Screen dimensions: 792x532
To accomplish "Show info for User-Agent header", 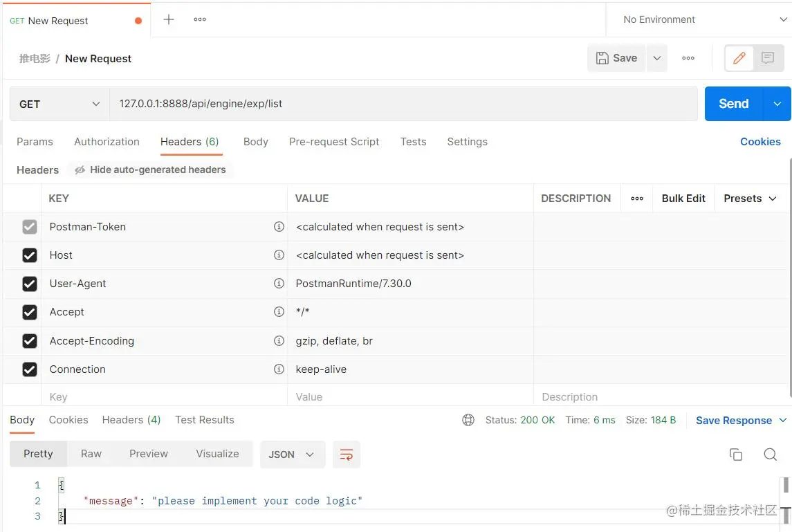I will [x=279, y=284].
